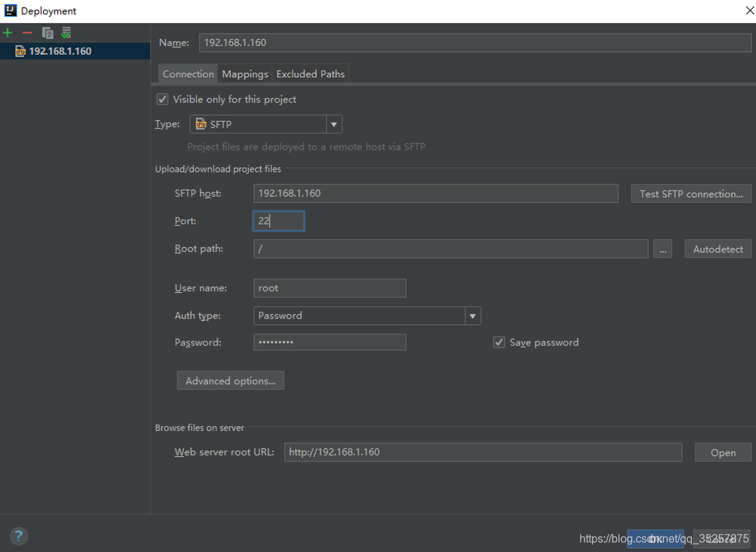
Task: Close the Deployment dialog
Action: click(x=750, y=10)
